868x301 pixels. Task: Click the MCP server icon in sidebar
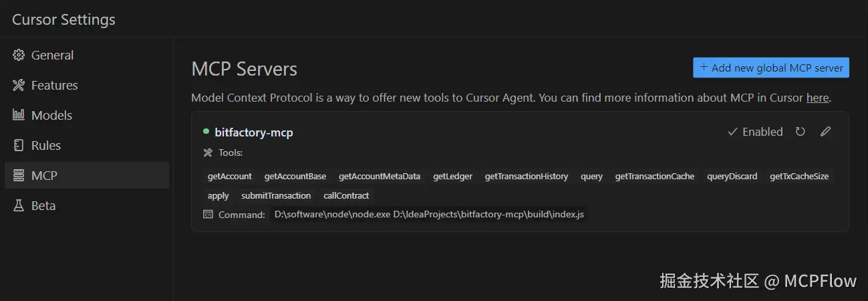(x=19, y=176)
